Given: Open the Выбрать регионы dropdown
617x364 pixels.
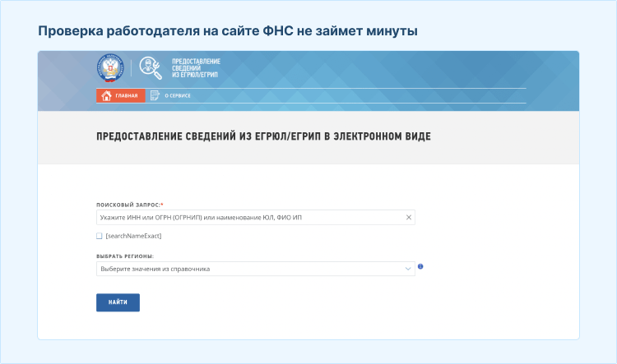Looking at the screenshot, I should (x=256, y=269).
